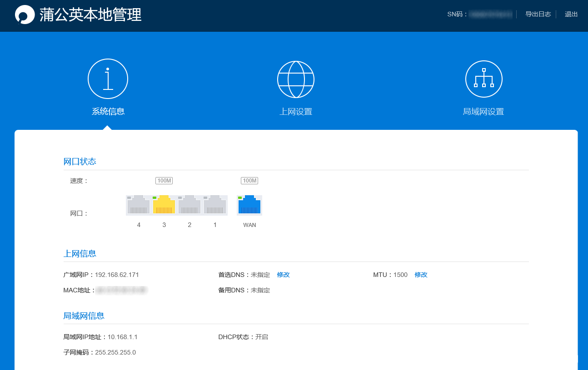
Task: Click 退出 to log out
Action: [571, 14]
